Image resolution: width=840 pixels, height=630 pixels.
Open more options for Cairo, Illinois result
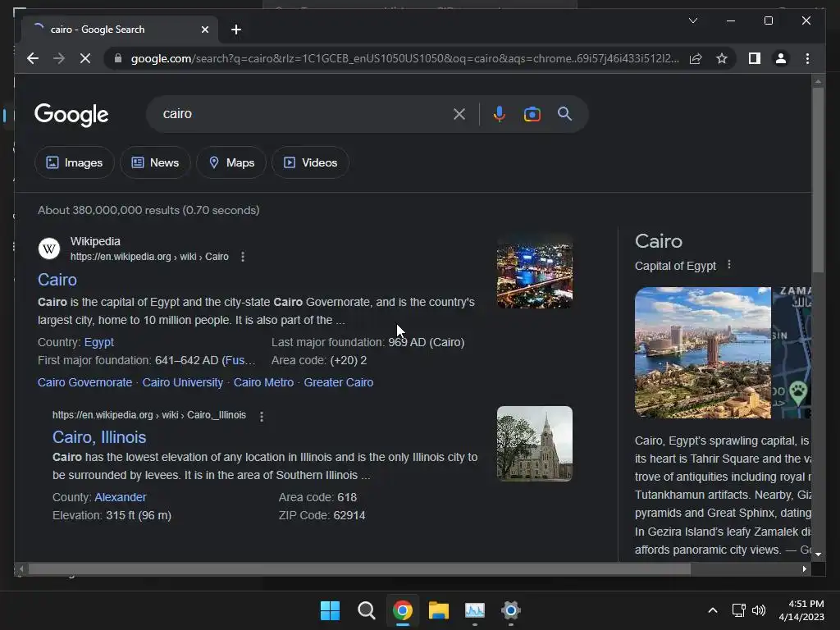coord(262,416)
